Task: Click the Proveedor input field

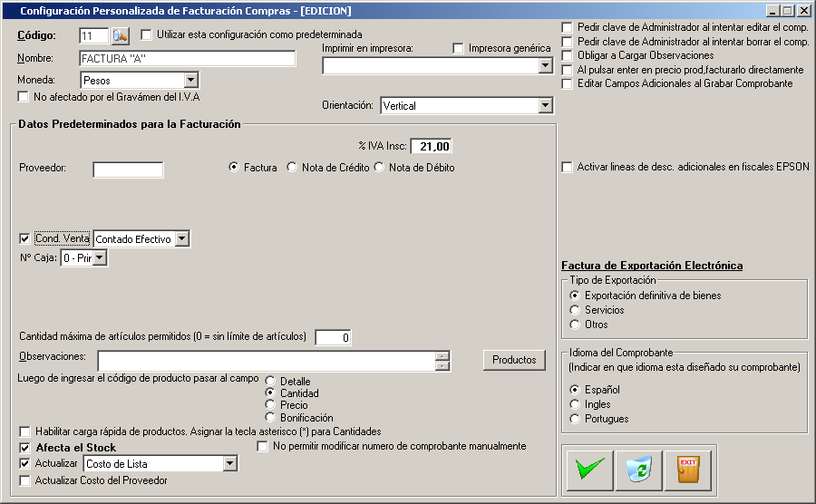Action: coord(128,170)
